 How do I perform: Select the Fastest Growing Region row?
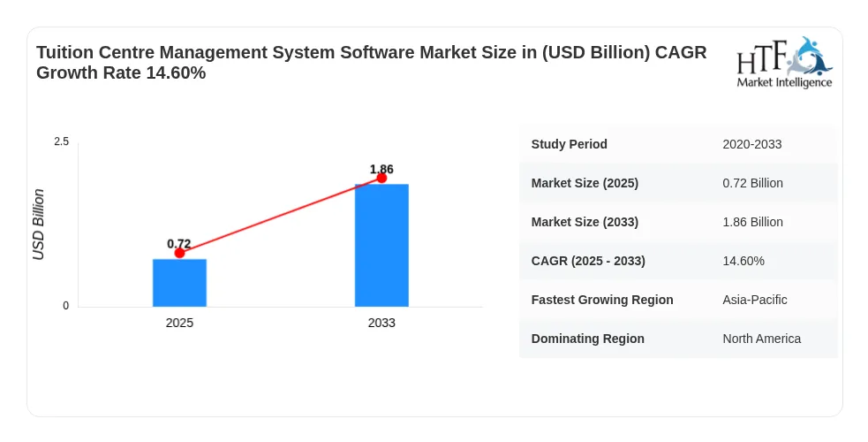tap(678, 300)
